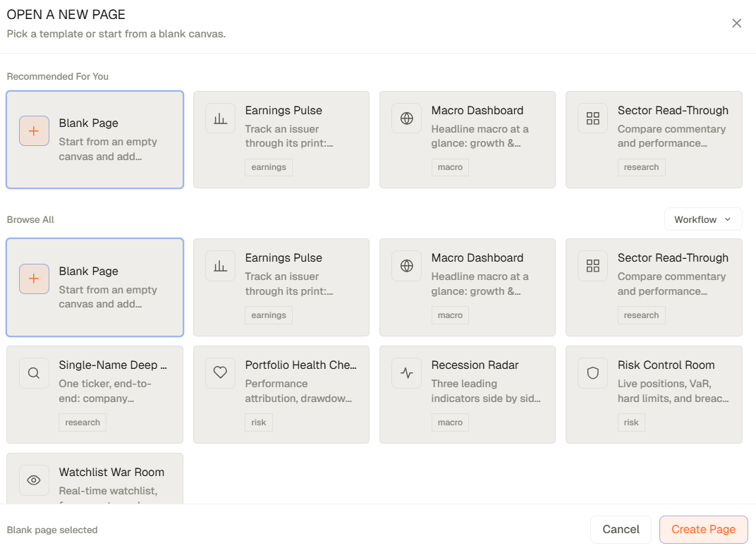
Task: Click the eye icon of Watchlist War Room
Action: point(34,480)
